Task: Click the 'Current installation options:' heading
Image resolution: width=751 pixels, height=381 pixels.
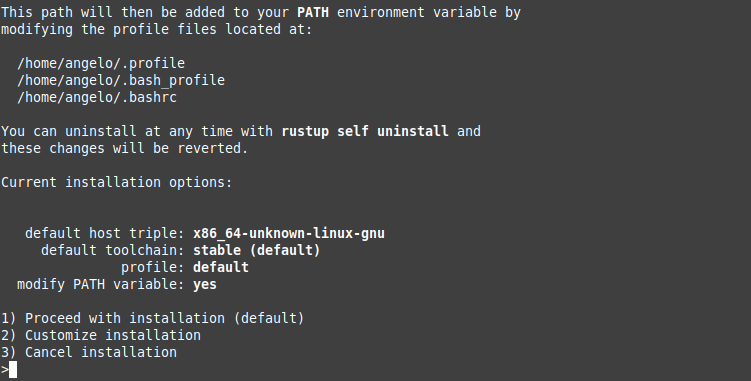Action: [116, 182]
